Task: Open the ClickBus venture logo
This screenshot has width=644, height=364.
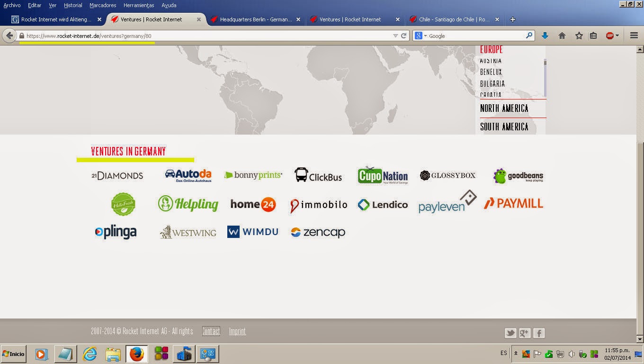Action: click(x=318, y=175)
